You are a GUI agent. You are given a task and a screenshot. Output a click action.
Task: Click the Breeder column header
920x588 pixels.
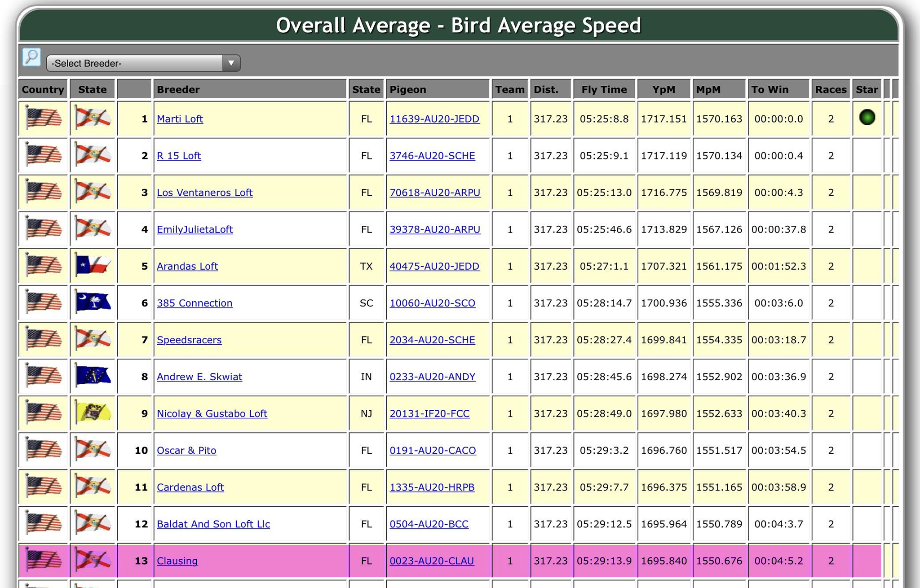(178, 89)
